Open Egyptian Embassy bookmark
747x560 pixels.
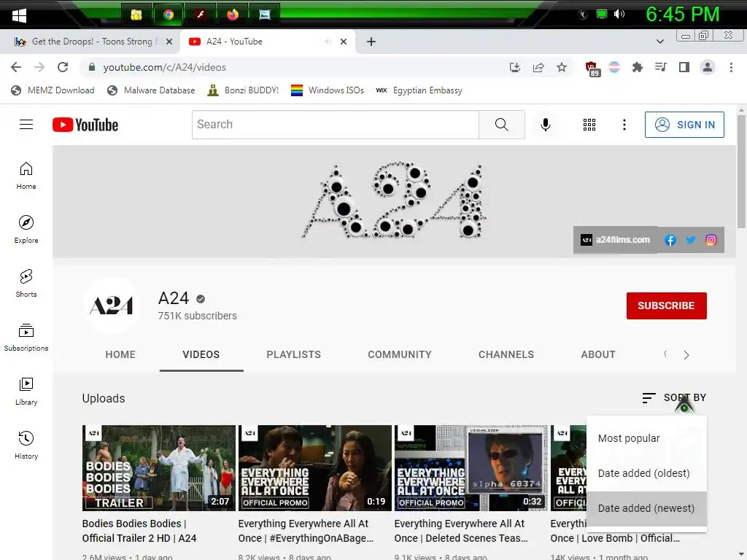[419, 90]
